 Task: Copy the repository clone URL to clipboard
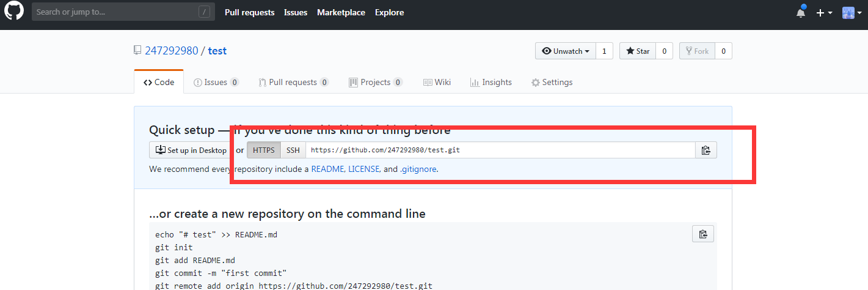point(706,150)
